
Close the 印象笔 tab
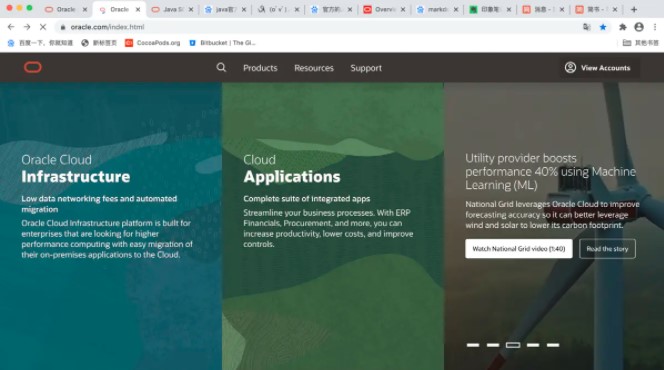click(509, 9)
